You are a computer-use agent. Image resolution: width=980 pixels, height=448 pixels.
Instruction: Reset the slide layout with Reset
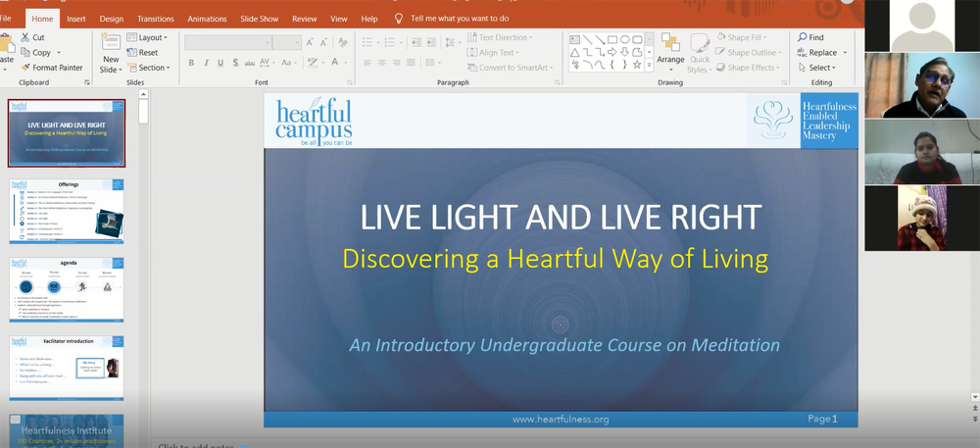click(x=142, y=53)
